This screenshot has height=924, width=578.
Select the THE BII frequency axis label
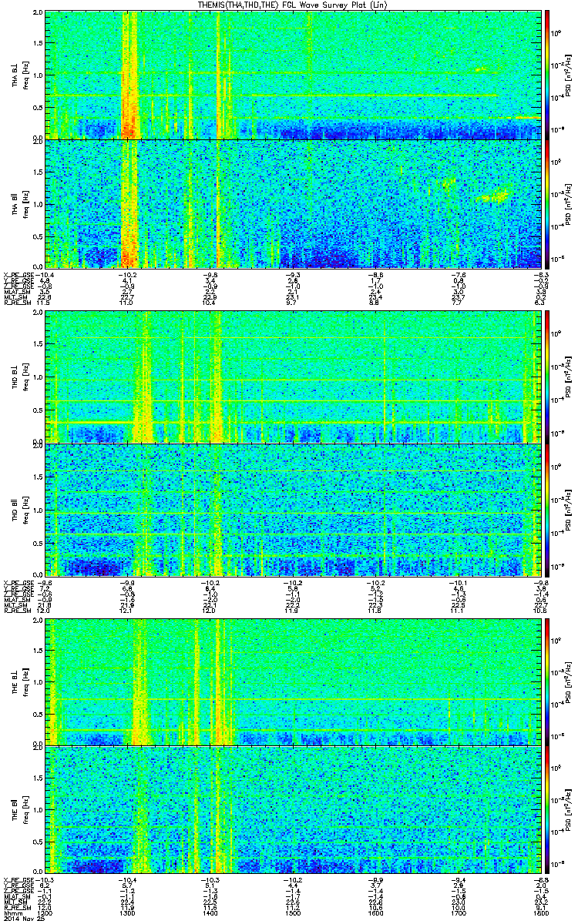[x=18, y=809]
